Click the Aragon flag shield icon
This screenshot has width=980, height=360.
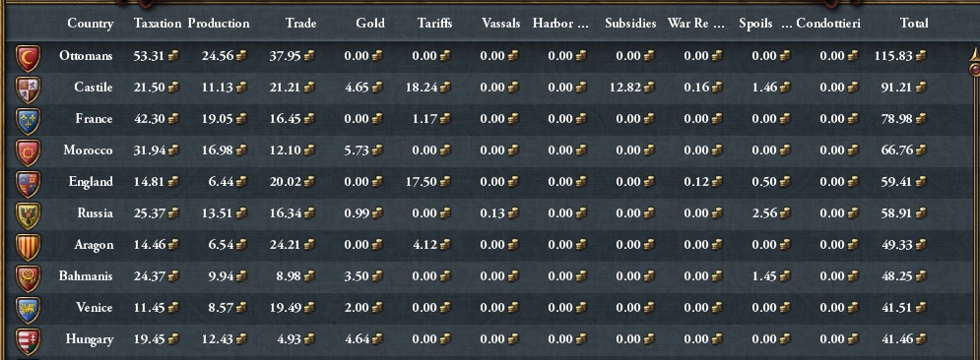(x=29, y=247)
